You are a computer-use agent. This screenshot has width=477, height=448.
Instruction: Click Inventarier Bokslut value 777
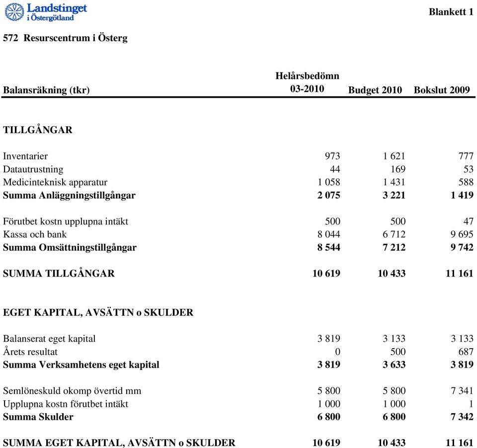(466, 156)
